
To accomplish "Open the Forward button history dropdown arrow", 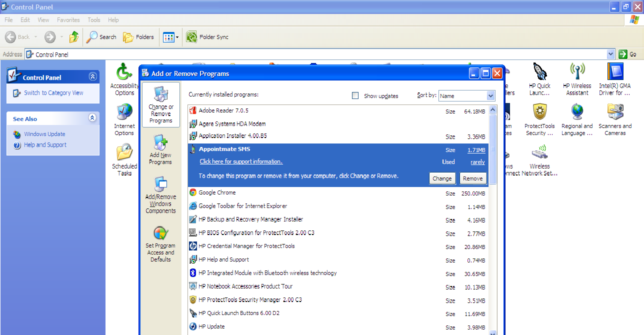I will pyautogui.click(x=61, y=37).
